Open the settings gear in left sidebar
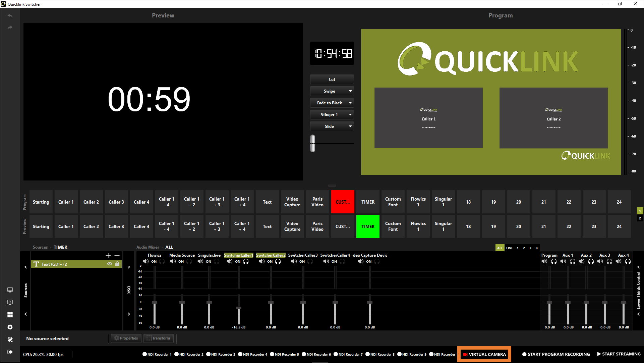 10,327
